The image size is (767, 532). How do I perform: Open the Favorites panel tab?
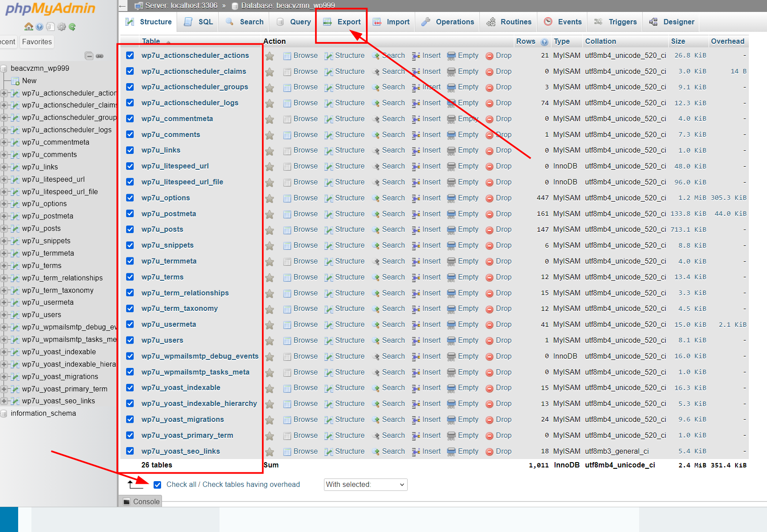tap(36, 42)
